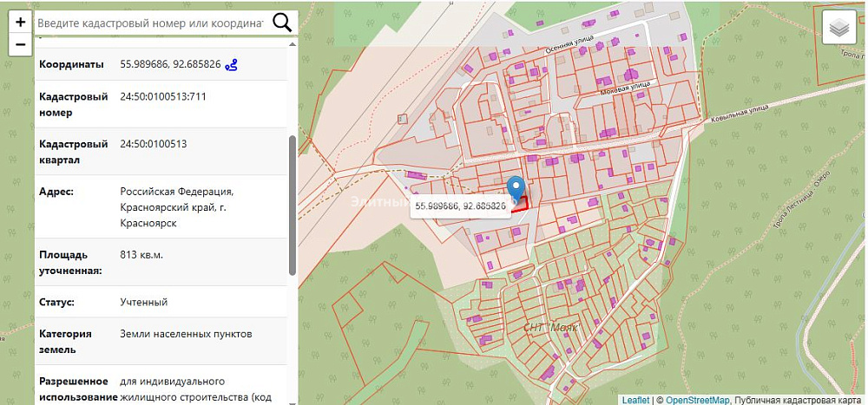Viewport: 868px width, 405px height.
Task: Open the map layers switcher
Action: click(838, 29)
